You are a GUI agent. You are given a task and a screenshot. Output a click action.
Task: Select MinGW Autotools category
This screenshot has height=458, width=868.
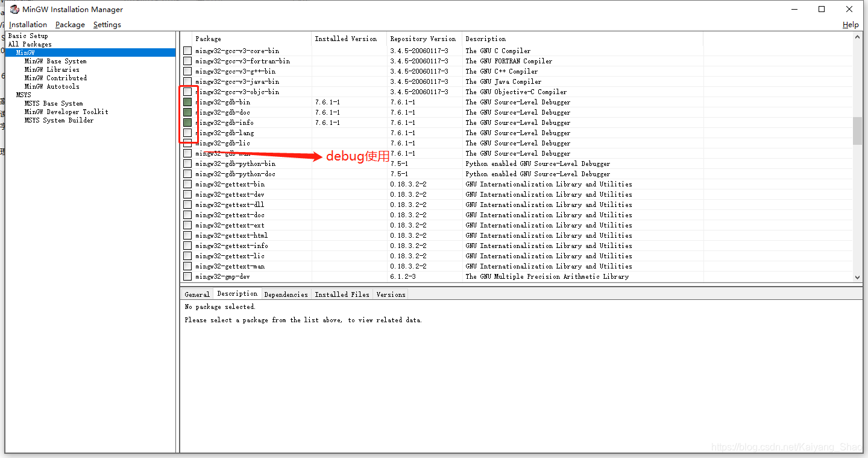tap(52, 86)
